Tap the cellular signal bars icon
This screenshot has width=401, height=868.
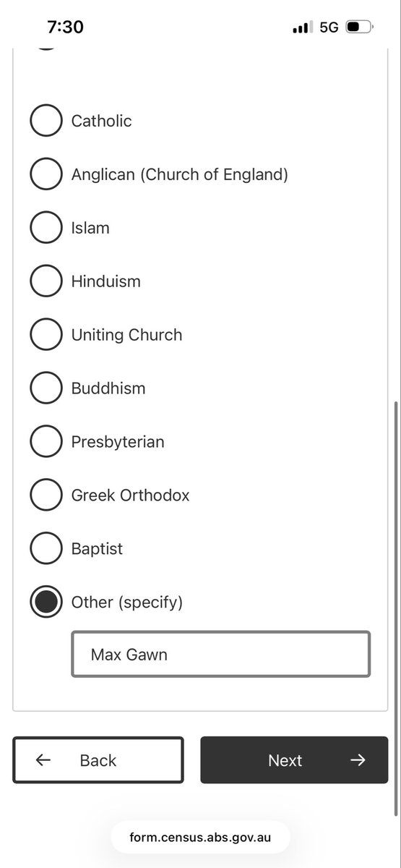pyautogui.click(x=302, y=27)
